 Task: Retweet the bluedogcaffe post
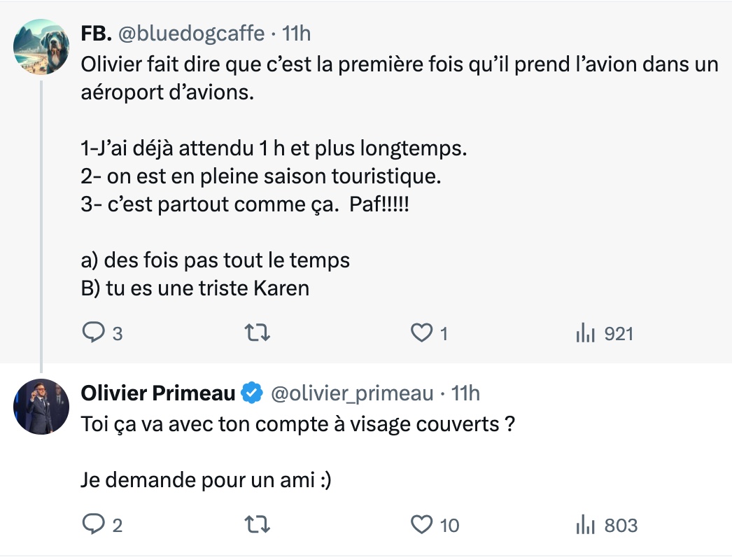coord(258,333)
